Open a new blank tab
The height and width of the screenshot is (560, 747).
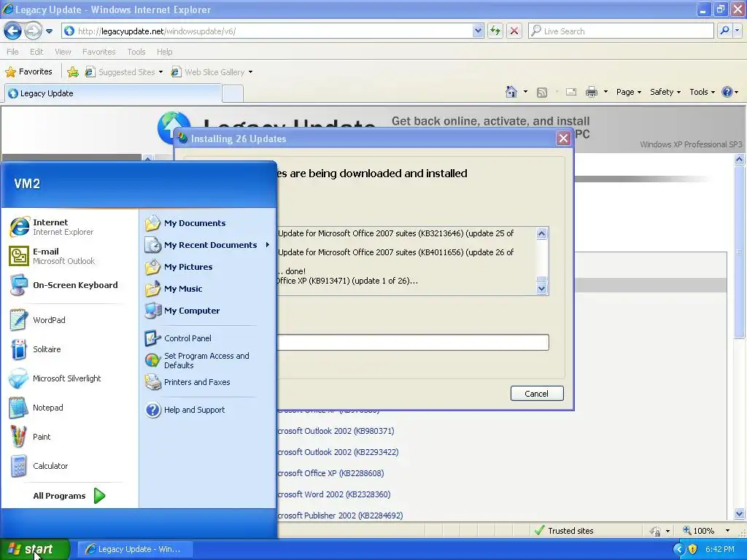233,94
